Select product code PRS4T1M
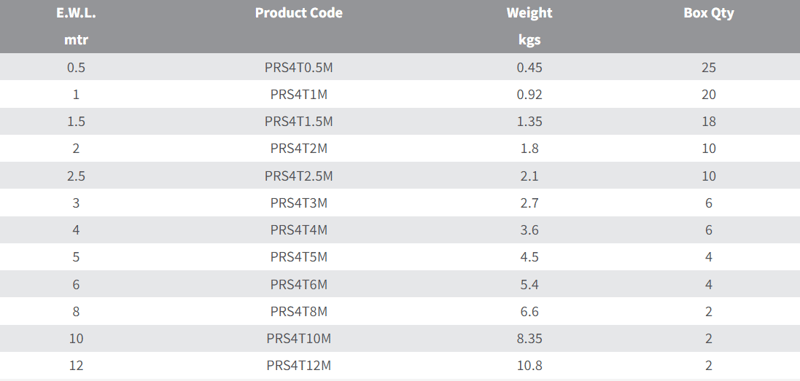 [298, 94]
